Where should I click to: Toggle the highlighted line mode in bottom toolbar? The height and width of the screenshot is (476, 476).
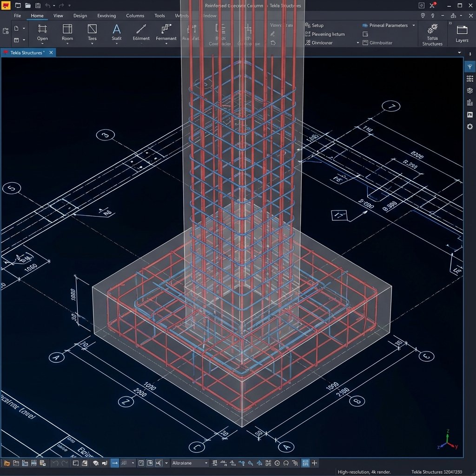[114, 463]
